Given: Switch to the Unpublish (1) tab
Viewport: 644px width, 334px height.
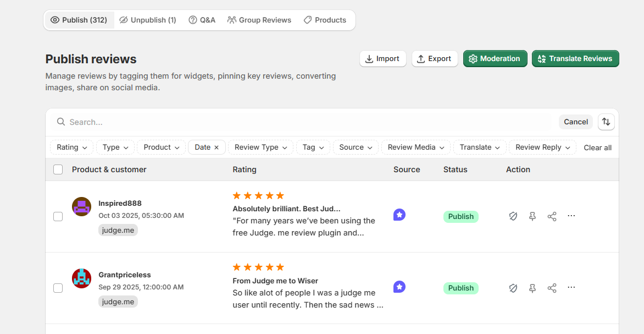Looking at the screenshot, I should click(148, 20).
